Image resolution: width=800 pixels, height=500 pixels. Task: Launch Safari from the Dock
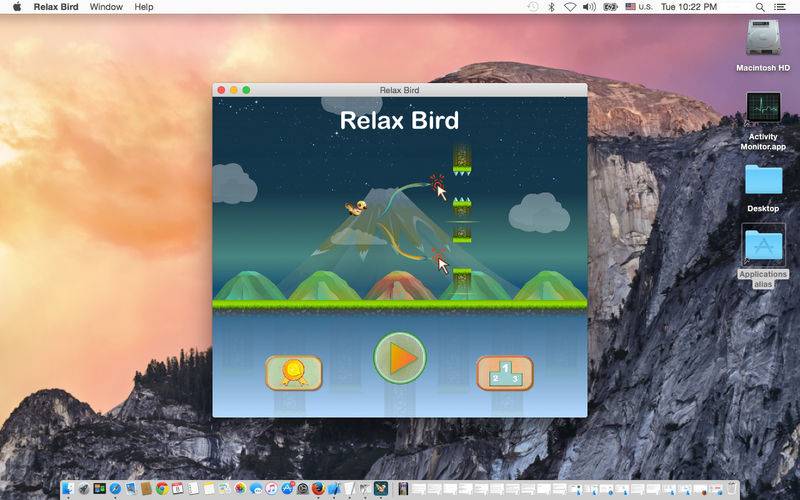point(115,489)
